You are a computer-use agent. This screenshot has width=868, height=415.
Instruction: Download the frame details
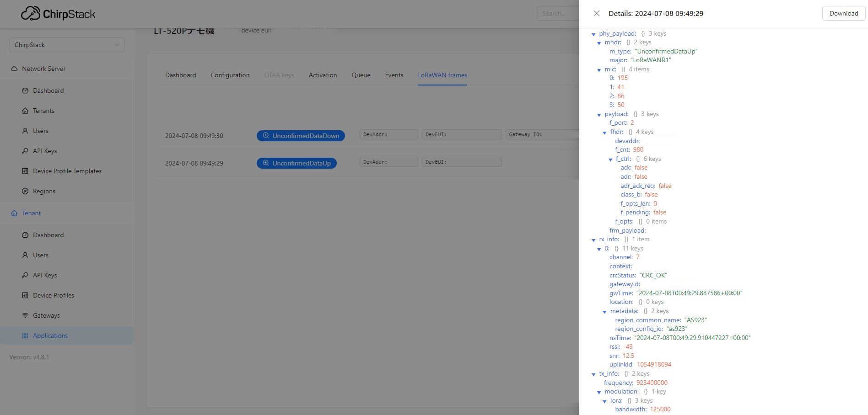pos(843,13)
